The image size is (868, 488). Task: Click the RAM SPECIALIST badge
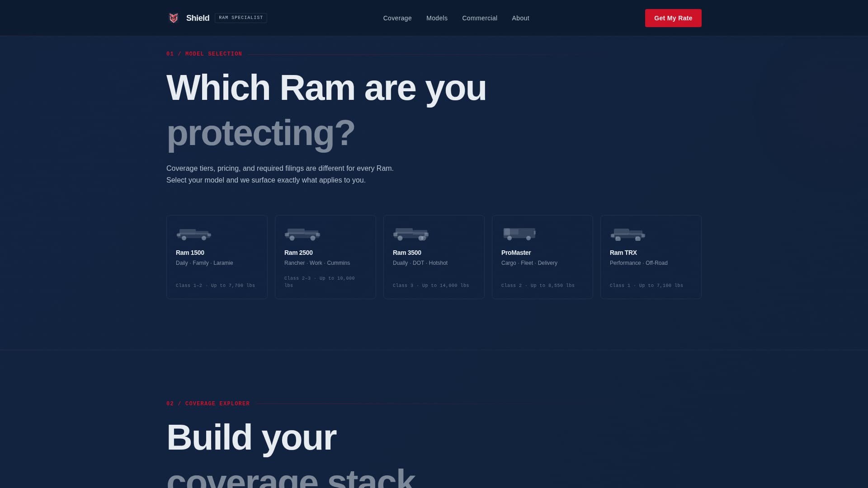pos(241,18)
